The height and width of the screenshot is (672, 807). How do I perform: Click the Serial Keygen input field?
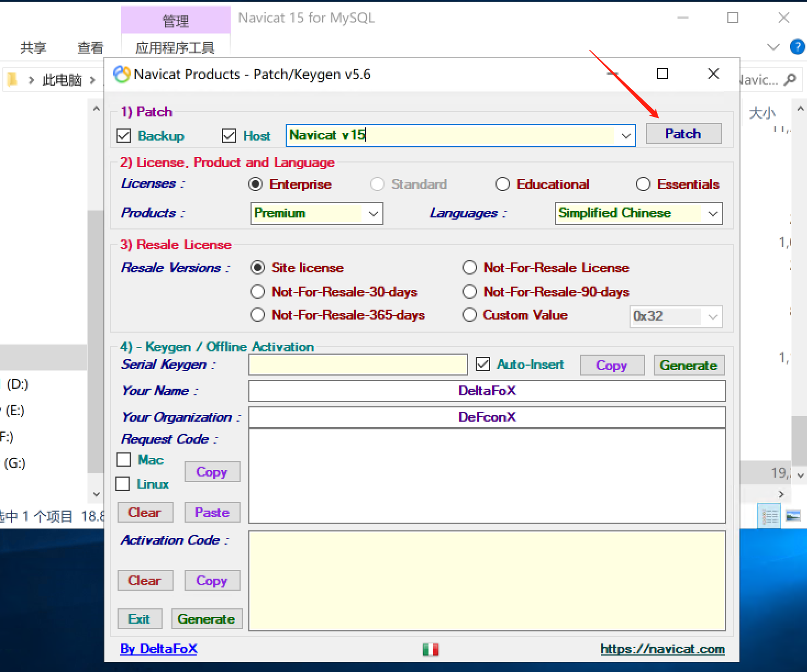[358, 365]
